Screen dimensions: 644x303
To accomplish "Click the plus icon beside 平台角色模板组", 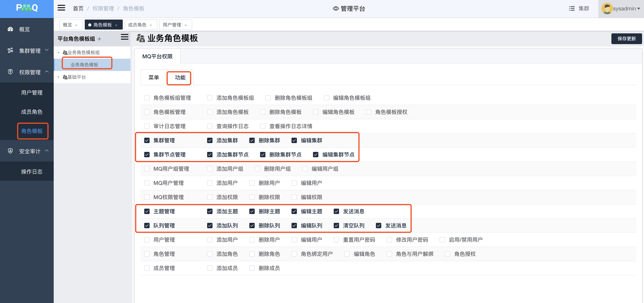I will pyautogui.click(x=100, y=39).
